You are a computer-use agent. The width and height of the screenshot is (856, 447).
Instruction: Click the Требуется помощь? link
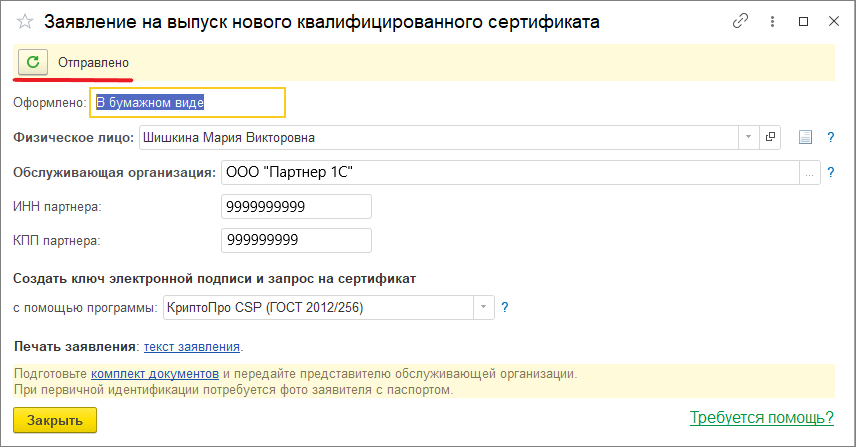[x=761, y=417]
